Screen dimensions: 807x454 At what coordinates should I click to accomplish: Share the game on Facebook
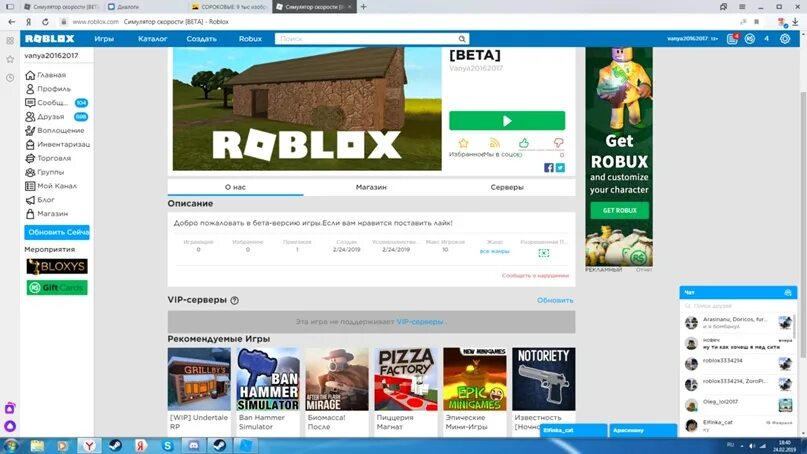549,168
